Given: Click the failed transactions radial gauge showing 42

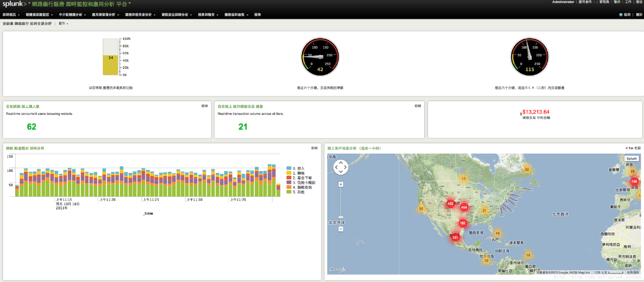Looking at the screenshot, I should point(320,57).
